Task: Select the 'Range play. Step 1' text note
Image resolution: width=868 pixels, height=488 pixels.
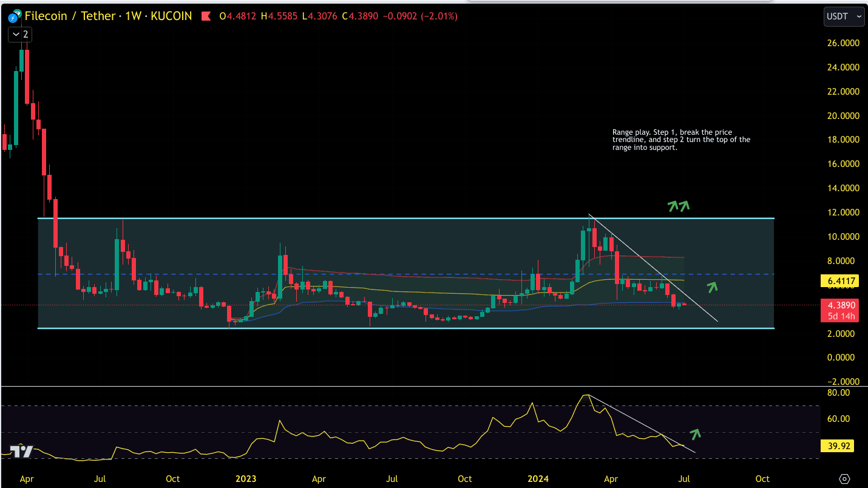Action: click(681, 140)
